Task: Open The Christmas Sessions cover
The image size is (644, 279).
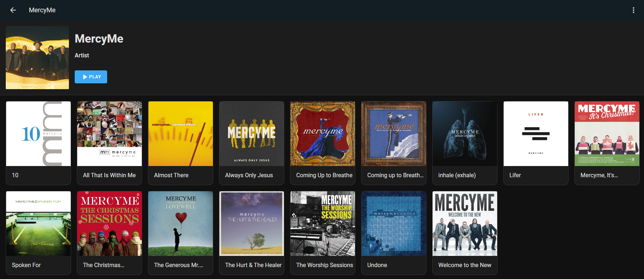Action: coord(110,223)
